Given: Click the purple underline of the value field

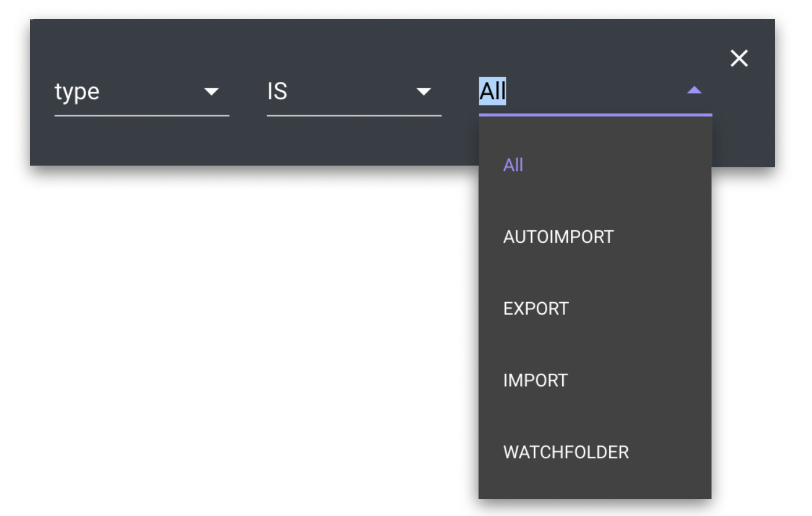Looking at the screenshot, I should click(x=595, y=115).
